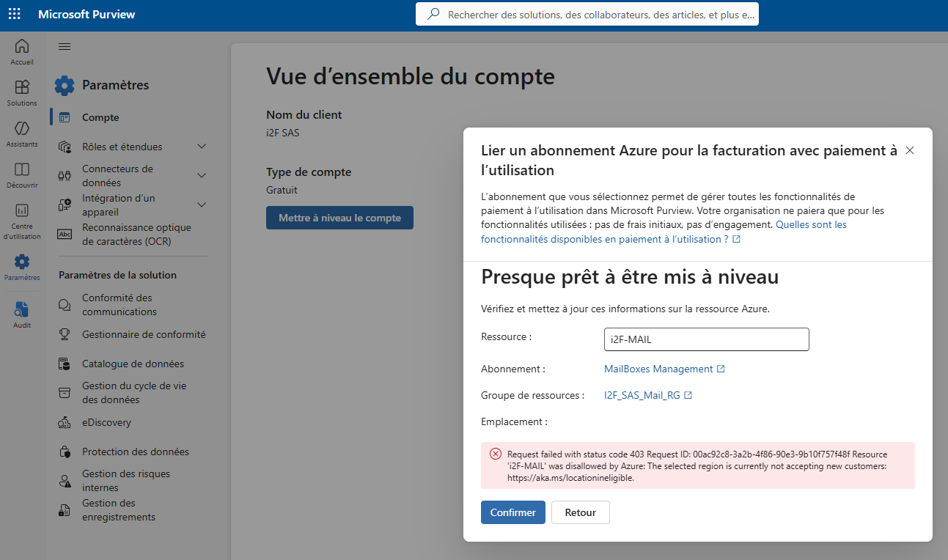Click the Microsoft Purview title

(87, 15)
